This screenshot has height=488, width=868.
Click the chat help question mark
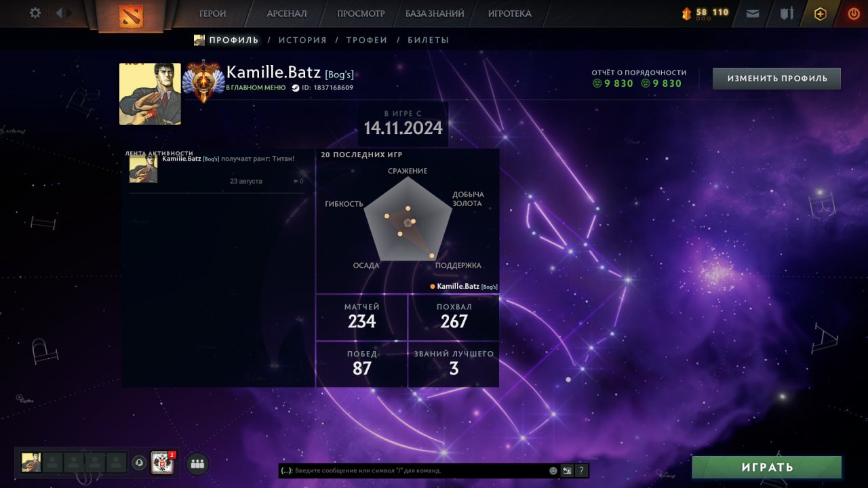(x=581, y=470)
